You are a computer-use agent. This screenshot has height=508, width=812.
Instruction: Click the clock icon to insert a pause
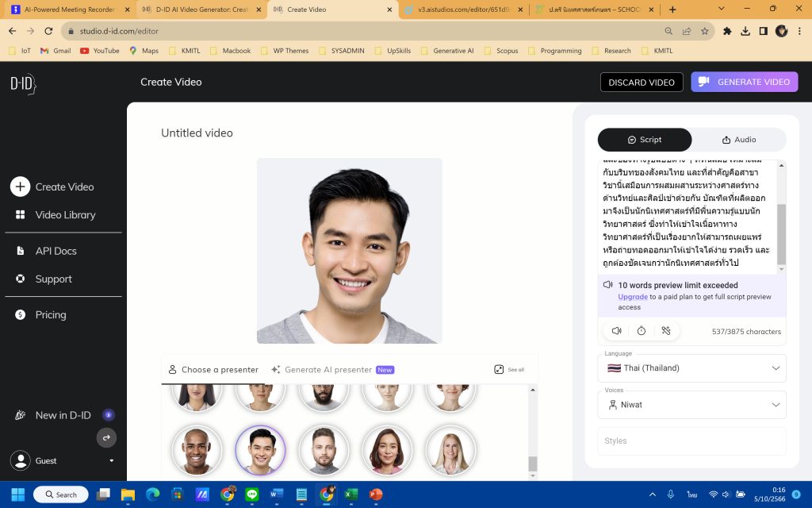pos(641,330)
